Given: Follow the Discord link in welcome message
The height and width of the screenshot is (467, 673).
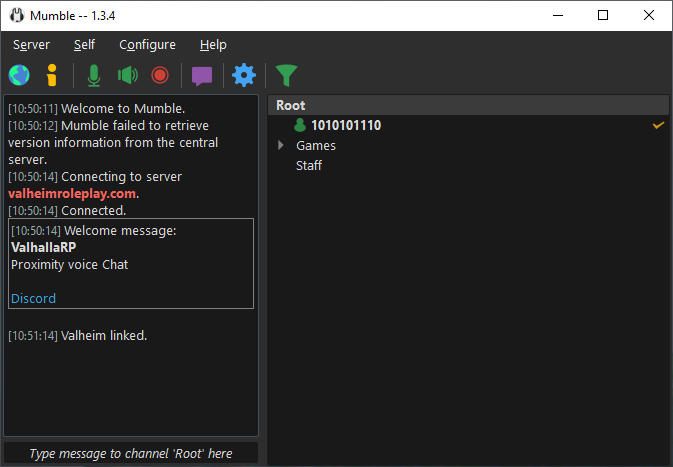Looking at the screenshot, I should [33, 298].
